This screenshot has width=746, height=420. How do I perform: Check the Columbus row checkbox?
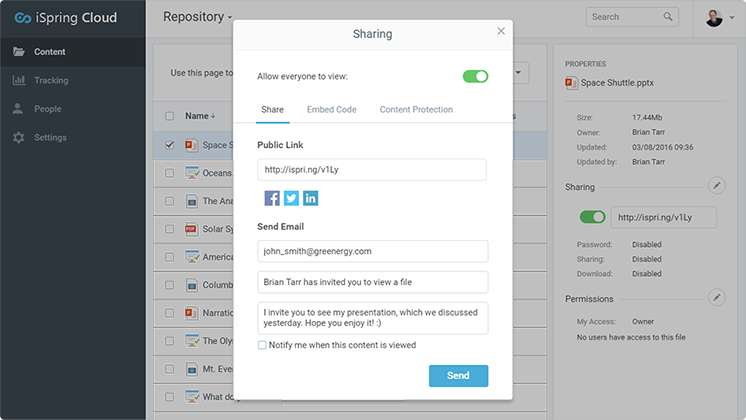169,285
